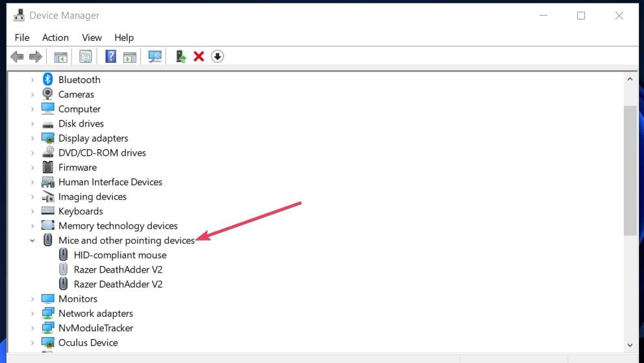Click the Cameras webcam icon
This screenshot has height=363, width=644.
tap(47, 94)
